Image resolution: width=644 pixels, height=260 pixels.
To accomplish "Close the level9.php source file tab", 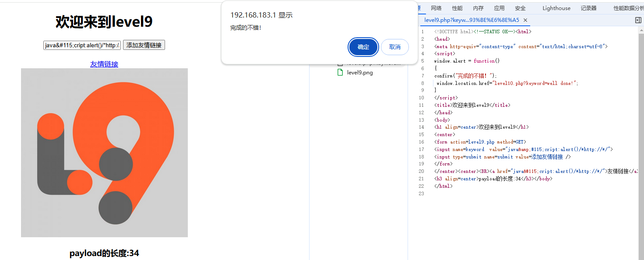I will pyautogui.click(x=525, y=20).
